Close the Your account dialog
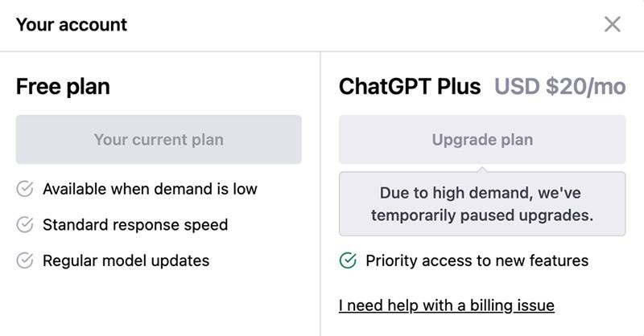644x336 pixels. coord(613,24)
